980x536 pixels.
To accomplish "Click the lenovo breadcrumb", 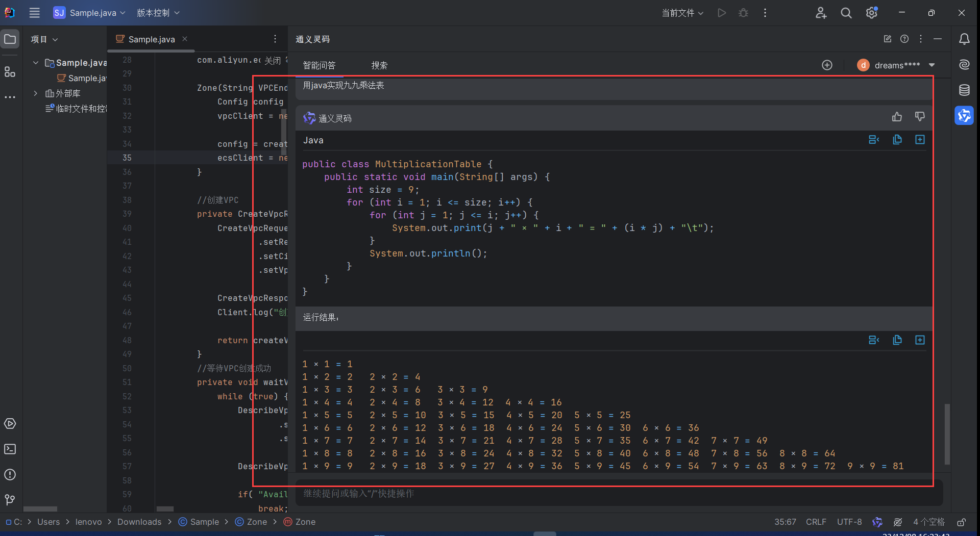I will (x=88, y=522).
